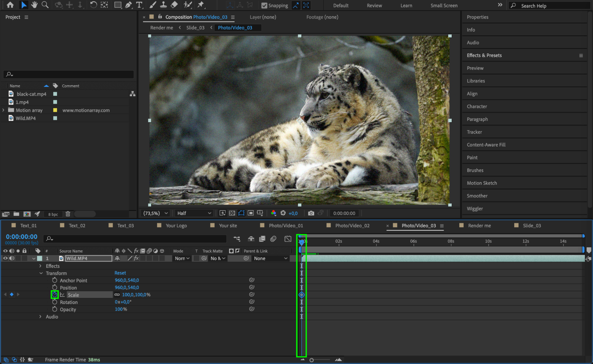Viewport: 593px width, 364px height.
Task: Select the Pen tool
Action: (128, 5)
